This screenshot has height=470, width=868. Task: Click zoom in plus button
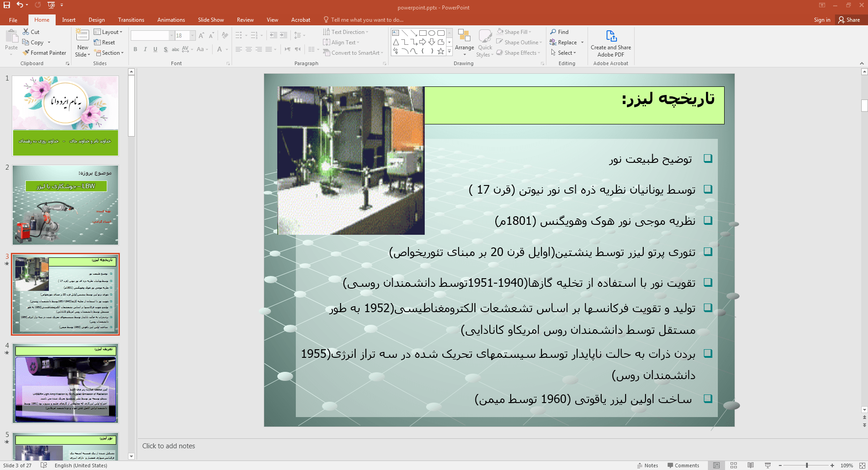[832, 465]
